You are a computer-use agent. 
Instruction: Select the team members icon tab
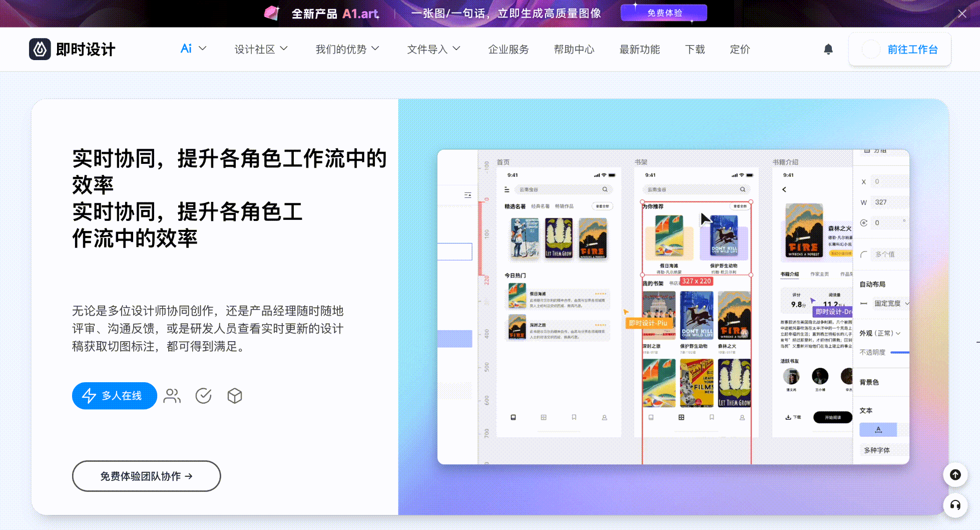tap(172, 396)
